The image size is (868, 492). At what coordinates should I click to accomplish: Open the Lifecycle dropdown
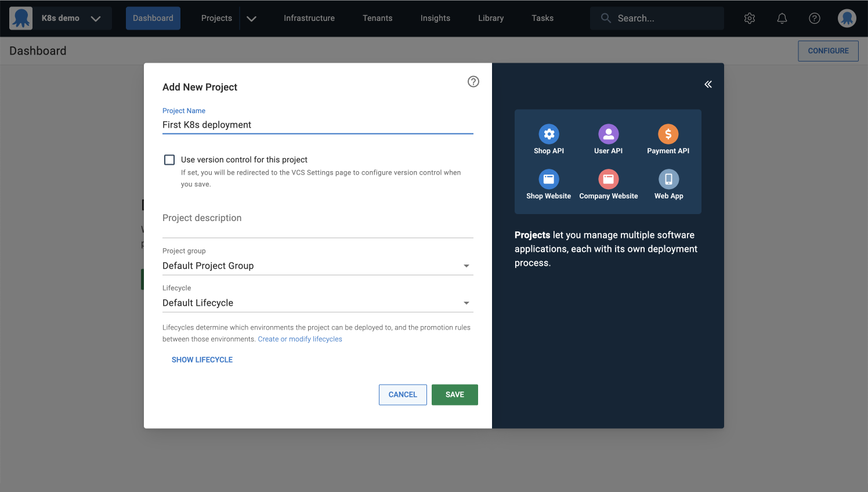click(x=466, y=303)
